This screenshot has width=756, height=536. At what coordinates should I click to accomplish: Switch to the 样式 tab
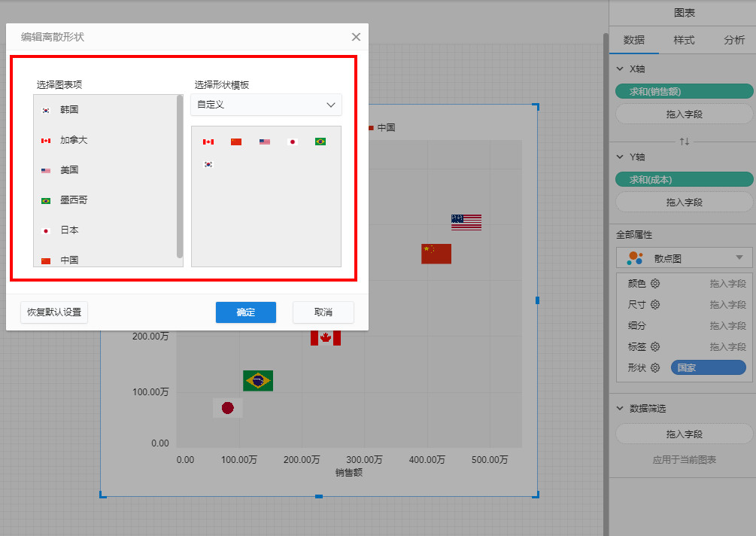tap(684, 40)
